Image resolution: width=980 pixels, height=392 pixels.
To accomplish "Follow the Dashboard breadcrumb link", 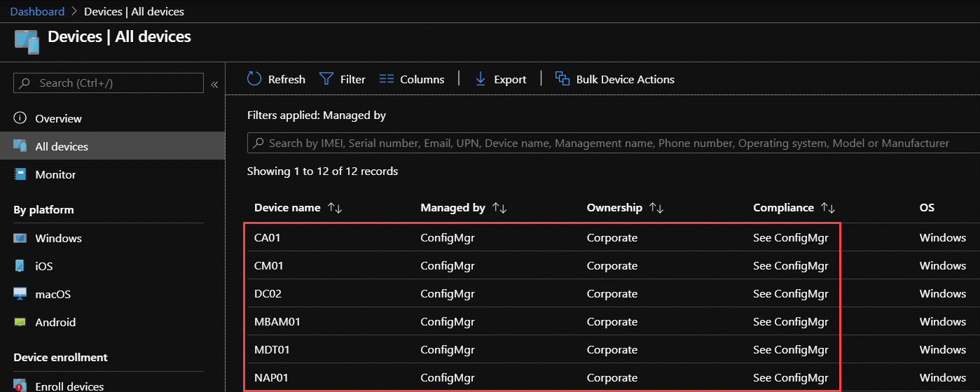I will tap(37, 11).
